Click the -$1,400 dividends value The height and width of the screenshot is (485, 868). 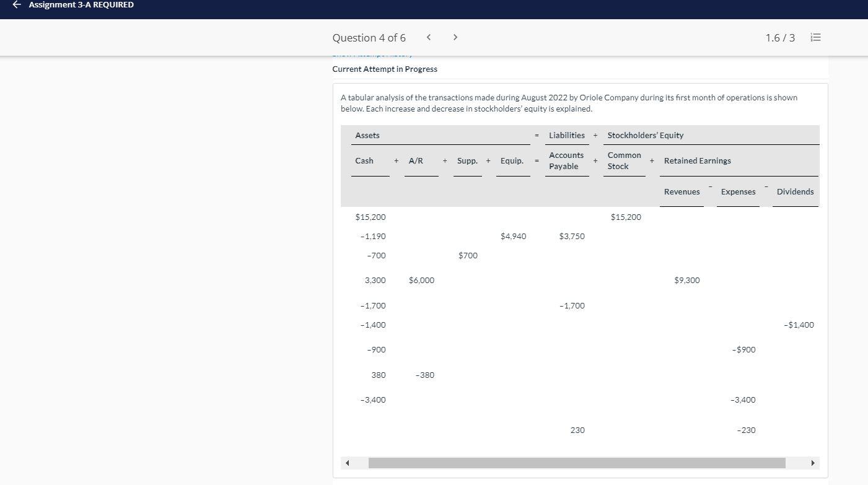[799, 325]
